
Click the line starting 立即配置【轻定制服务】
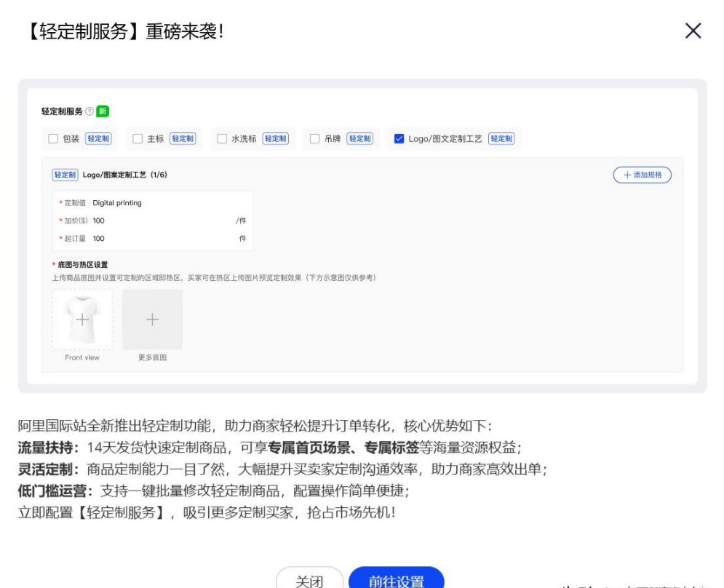207,512
